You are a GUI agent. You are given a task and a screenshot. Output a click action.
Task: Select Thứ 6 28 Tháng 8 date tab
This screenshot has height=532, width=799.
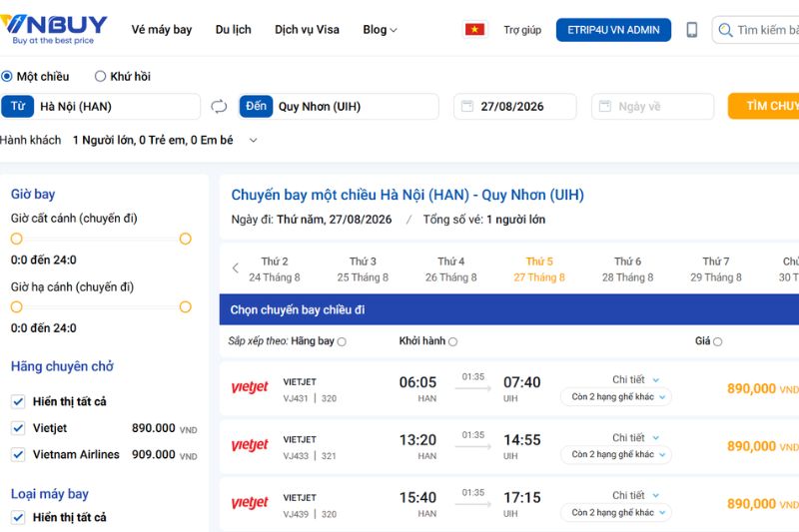pyautogui.click(x=627, y=269)
